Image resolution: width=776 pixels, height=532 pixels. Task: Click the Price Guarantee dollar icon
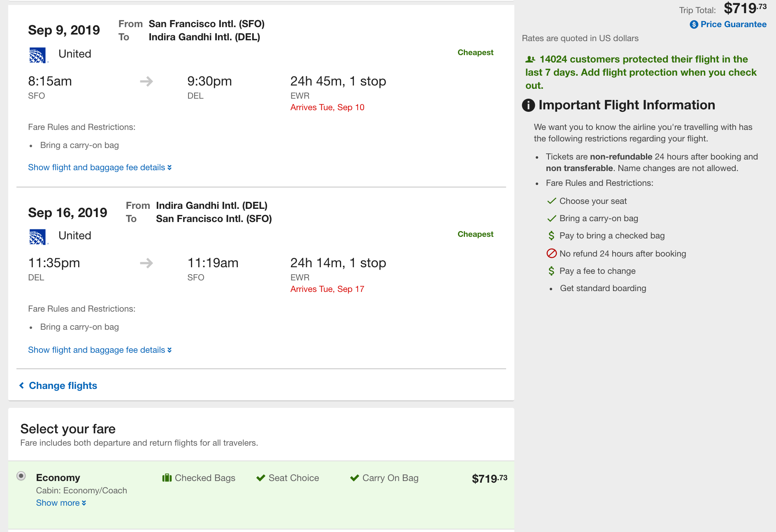click(x=694, y=25)
